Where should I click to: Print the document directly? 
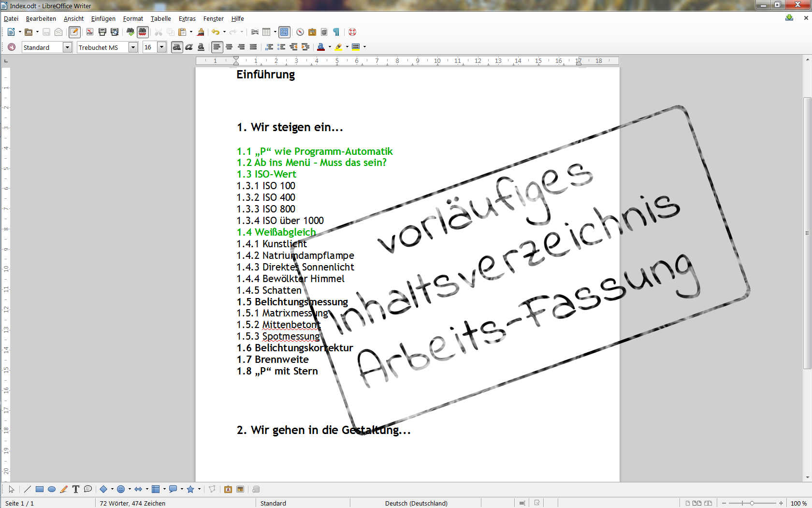(x=102, y=32)
